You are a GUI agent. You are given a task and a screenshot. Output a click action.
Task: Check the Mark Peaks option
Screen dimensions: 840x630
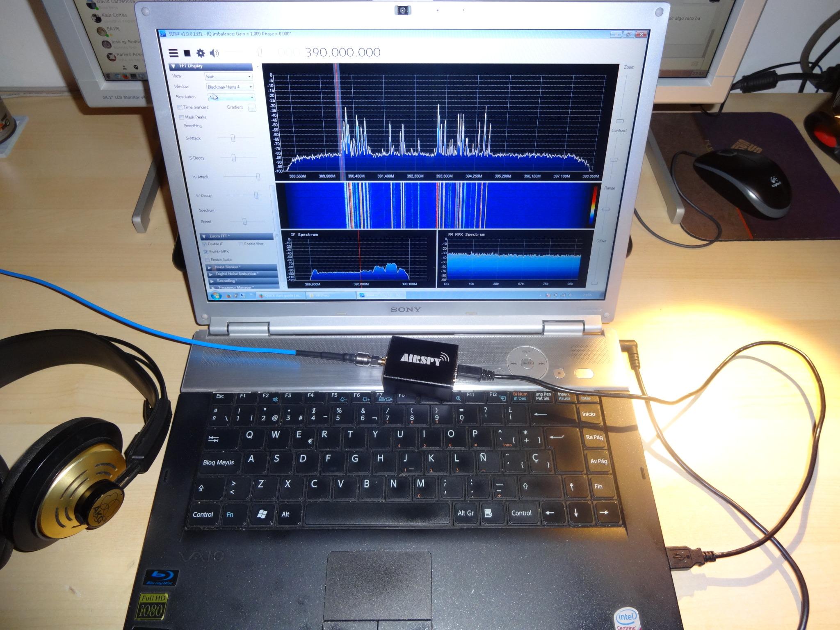(181, 117)
